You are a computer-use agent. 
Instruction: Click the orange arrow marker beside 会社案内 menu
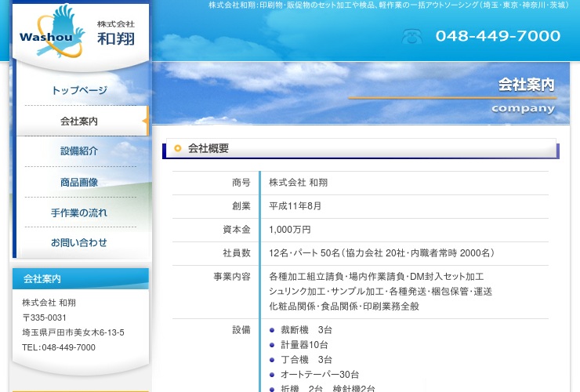pyautogui.click(x=145, y=122)
